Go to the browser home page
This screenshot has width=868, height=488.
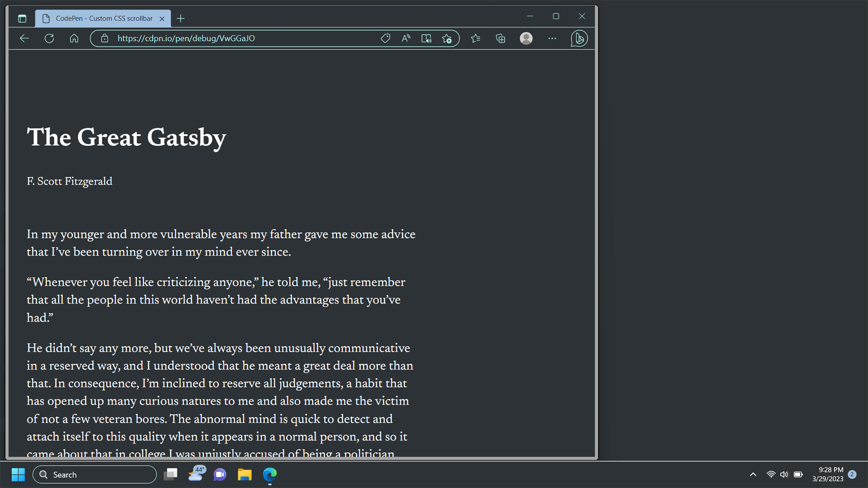click(74, 38)
